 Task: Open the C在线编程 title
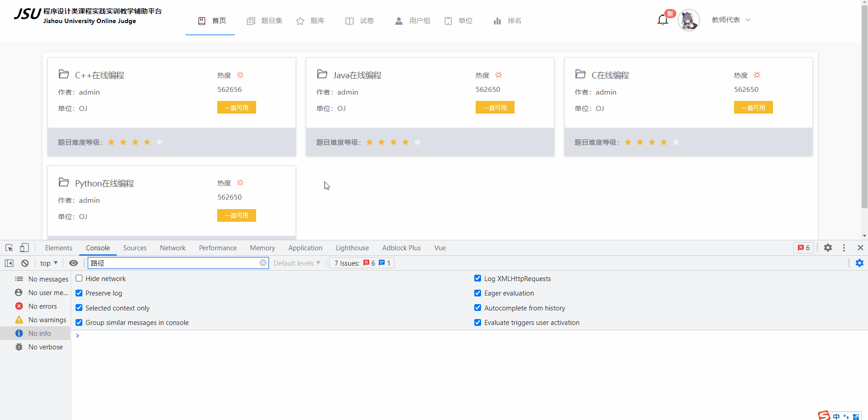click(x=610, y=75)
